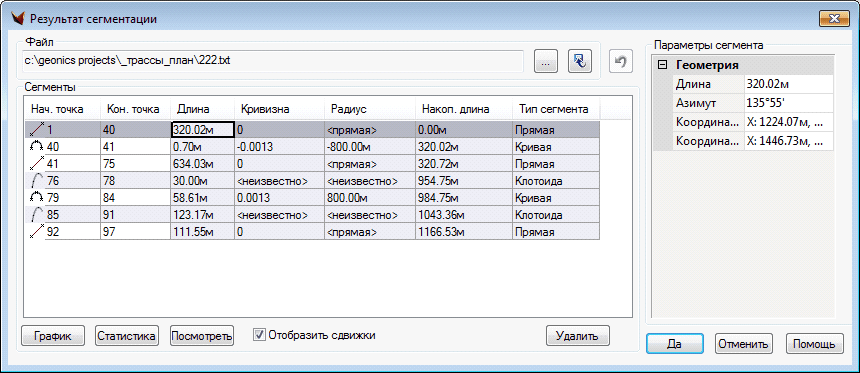Click the undo arrow icon button
This screenshot has height=373, width=860.
pyautogui.click(x=620, y=61)
